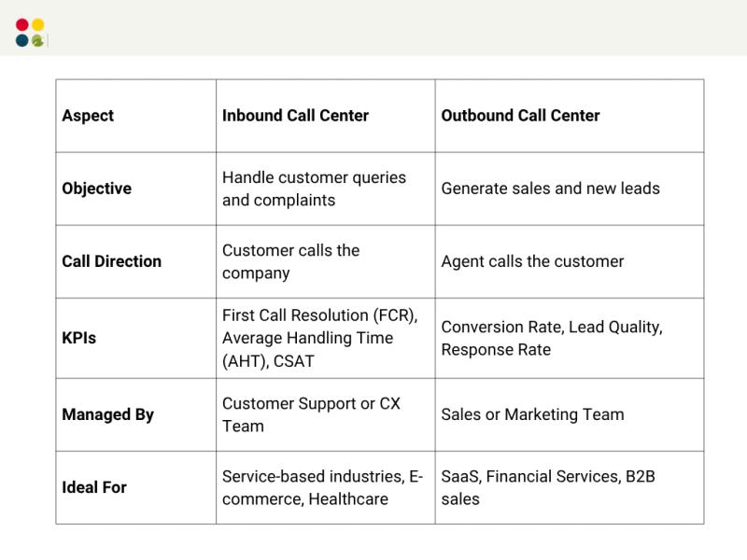Click 'Generate sales and new leads' cell
The width and height of the screenshot is (747, 560).
pyautogui.click(x=550, y=189)
